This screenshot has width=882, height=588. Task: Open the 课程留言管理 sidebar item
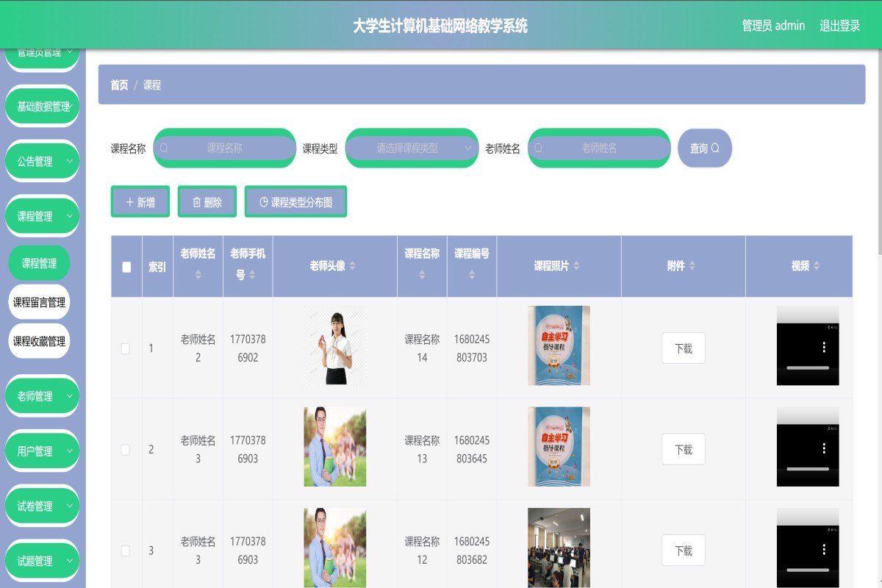pyautogui.click(x=40, y=301)
